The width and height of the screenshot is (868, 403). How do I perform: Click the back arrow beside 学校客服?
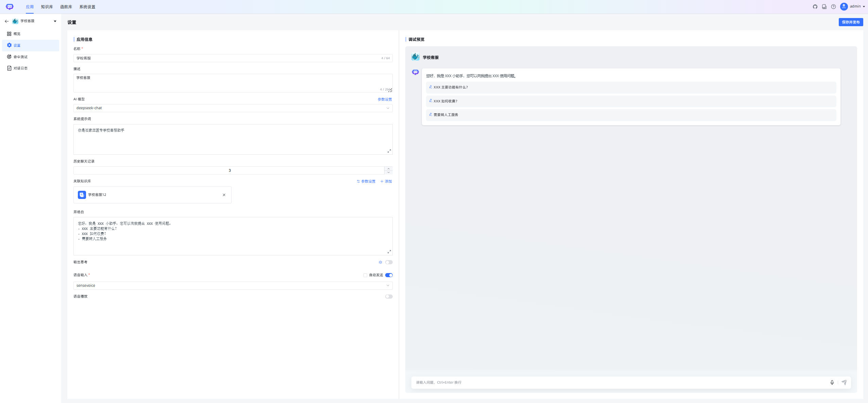6,21
